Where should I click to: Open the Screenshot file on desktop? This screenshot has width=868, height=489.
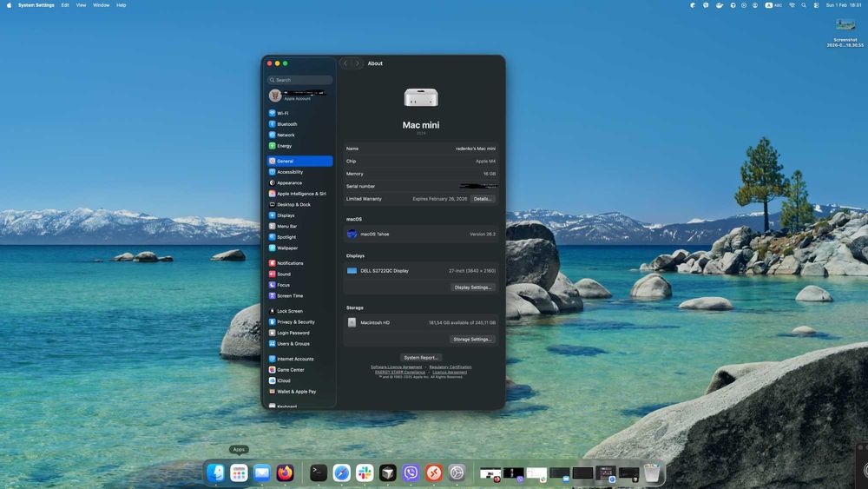click(845, 32)
